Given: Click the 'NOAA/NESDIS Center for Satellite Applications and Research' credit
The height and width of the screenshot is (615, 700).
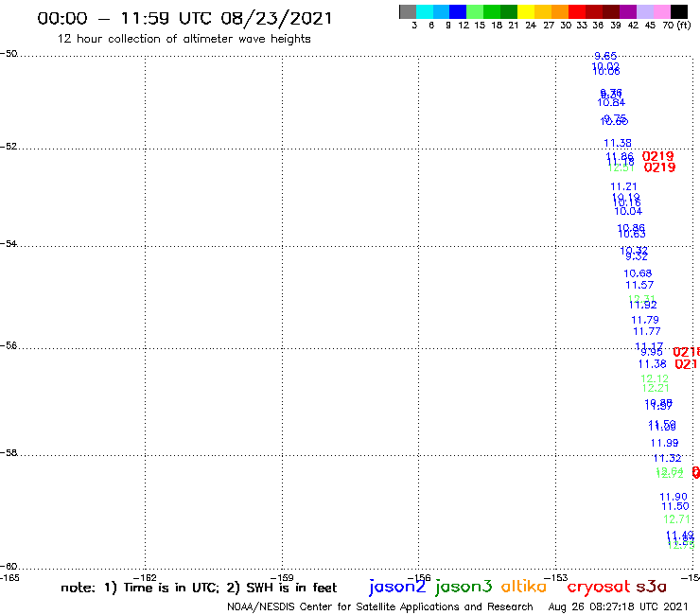Looking at the screenshot, I should 380,606.
